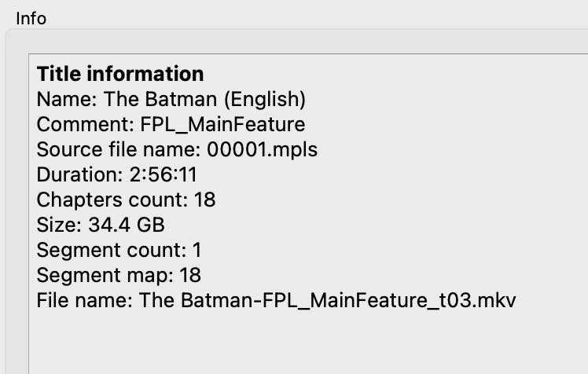Screen dimensions: 588x374
Task: Click the Segment count: 1 line
Action: (119, 250)
